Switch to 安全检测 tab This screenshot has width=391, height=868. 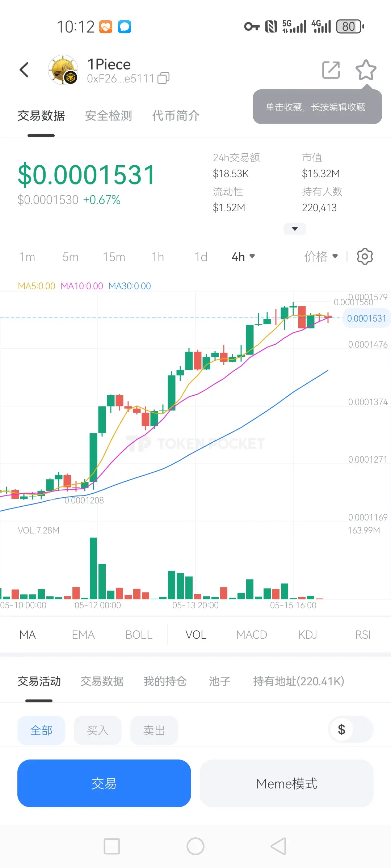(109, 116)
